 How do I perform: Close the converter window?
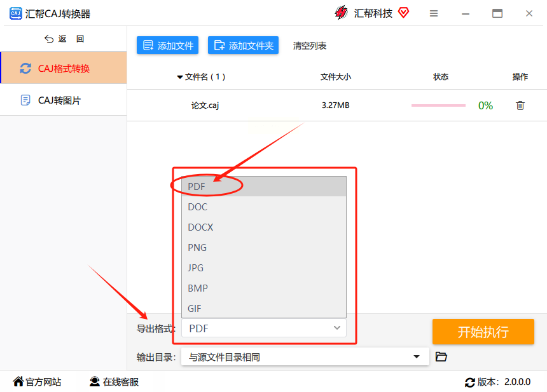click(x=529, y=13)
